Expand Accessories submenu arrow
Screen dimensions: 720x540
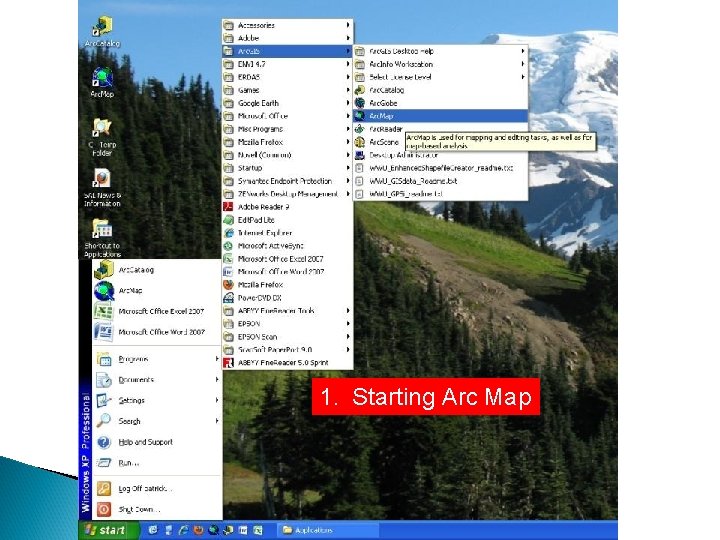click(x=348, y=25)
